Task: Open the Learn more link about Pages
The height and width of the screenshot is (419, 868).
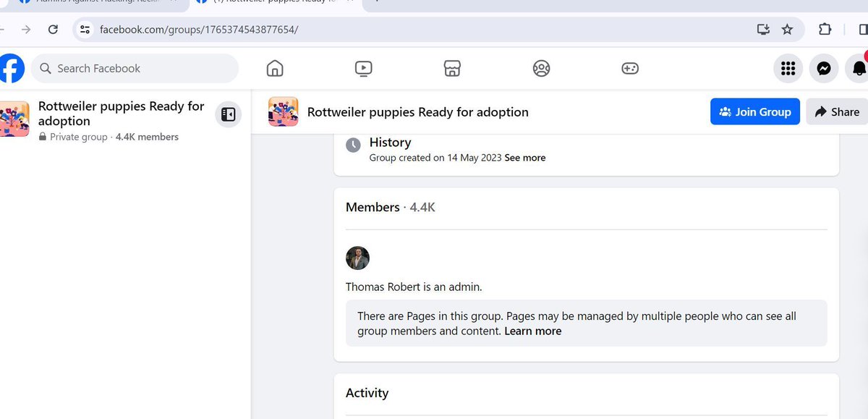Action: click(532, 331)
